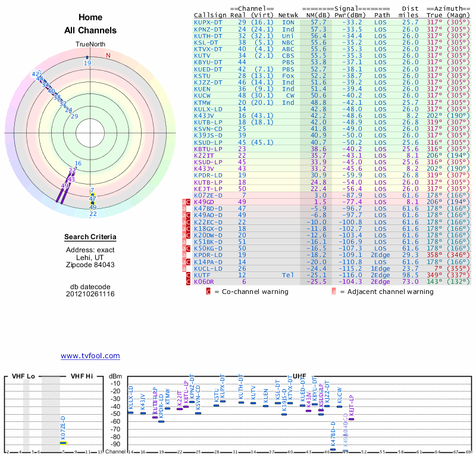Click the yellow-highlighted channel 7 radar marker
Viewport: 476px width, 457px height.
92,196
